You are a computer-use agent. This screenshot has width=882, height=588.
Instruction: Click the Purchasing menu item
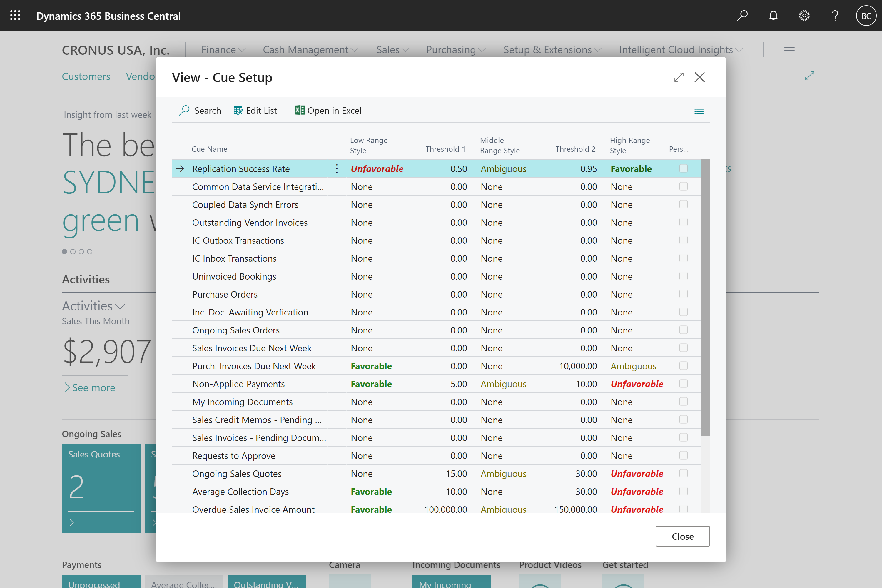(x=455, y=49)
